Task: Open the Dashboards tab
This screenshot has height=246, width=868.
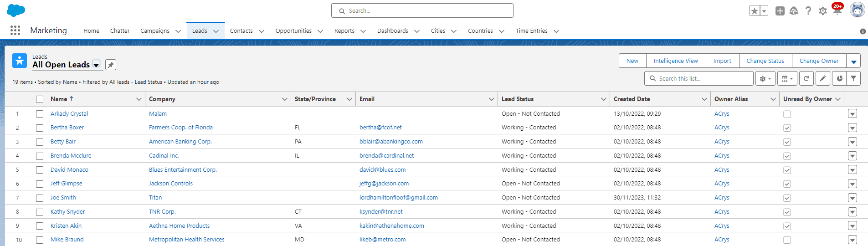Action: [x=393, y=31]
